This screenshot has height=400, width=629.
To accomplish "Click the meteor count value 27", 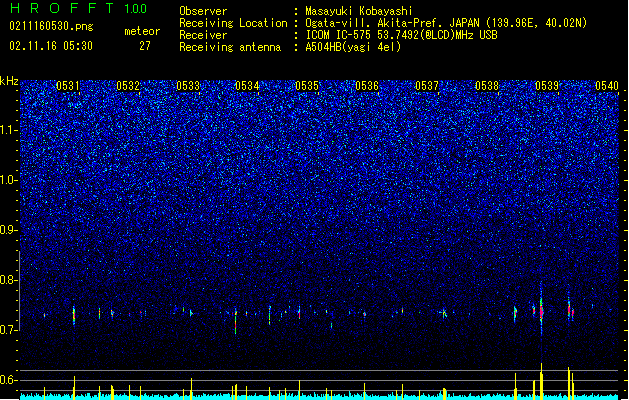I will click(x=145, y=46).
